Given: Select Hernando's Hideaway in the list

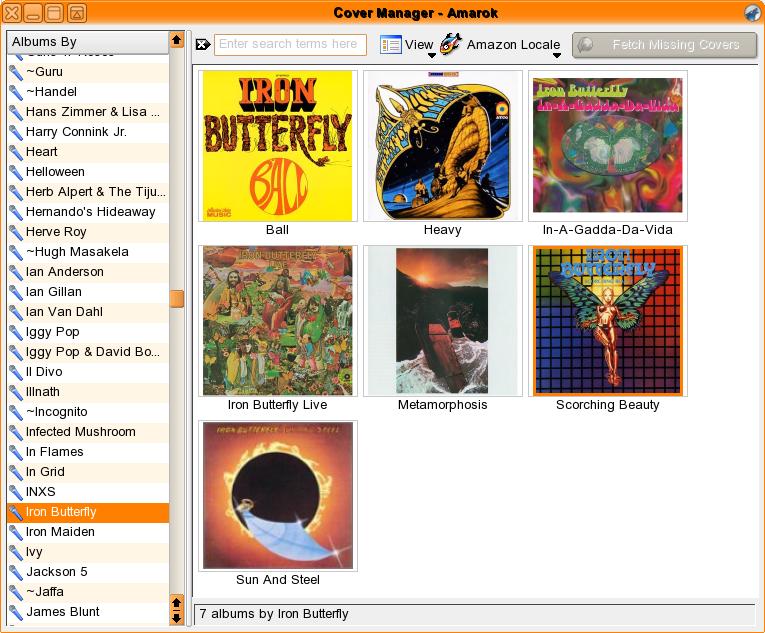Looking at the screenshot, I should click(88, 212).
